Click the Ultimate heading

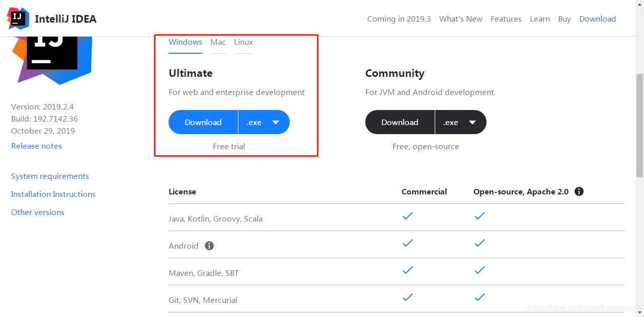(191, 73)
